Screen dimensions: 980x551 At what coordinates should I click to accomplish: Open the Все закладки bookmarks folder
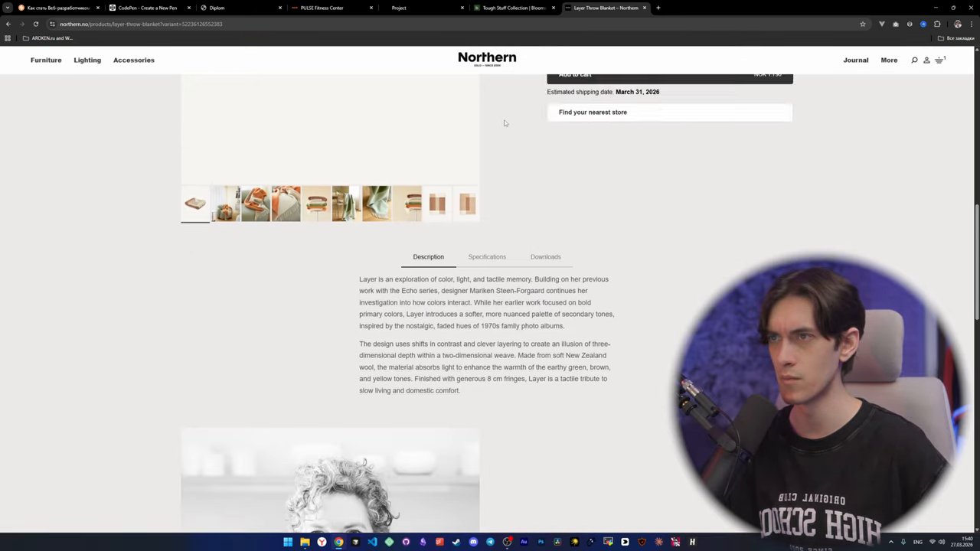956,38
